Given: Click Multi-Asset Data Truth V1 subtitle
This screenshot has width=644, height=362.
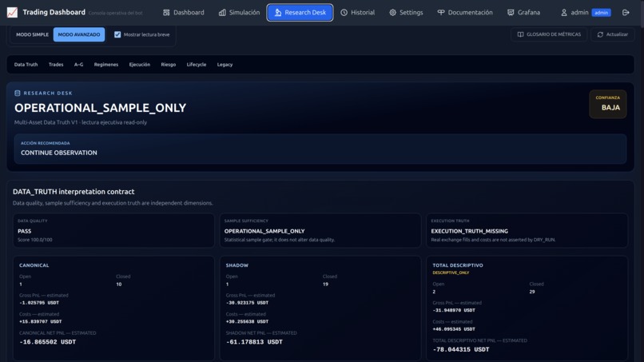Looking at the screenshot, I should [81, 122].
